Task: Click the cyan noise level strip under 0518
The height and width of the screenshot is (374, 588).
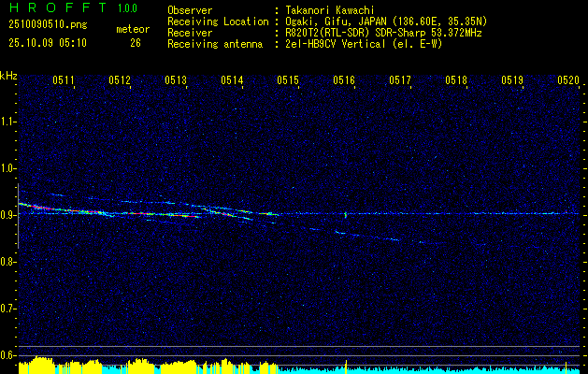Action: 456,370
